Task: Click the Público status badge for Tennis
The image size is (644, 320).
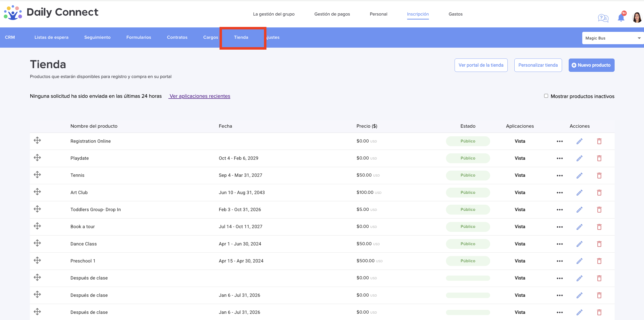Action: point(468,175)
